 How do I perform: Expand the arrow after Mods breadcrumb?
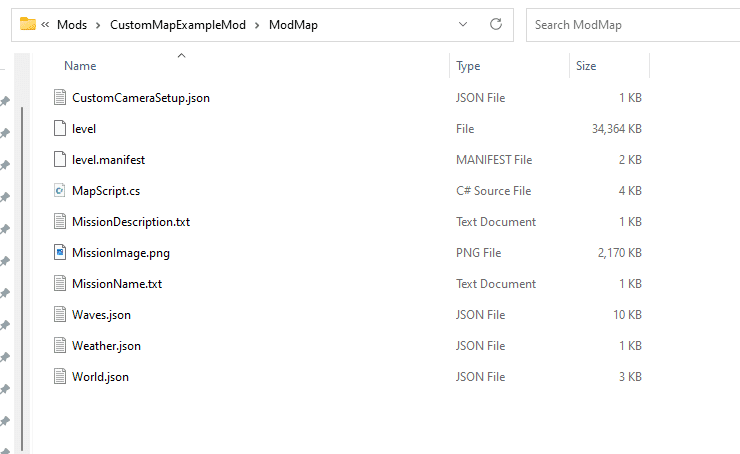point(98,25)
